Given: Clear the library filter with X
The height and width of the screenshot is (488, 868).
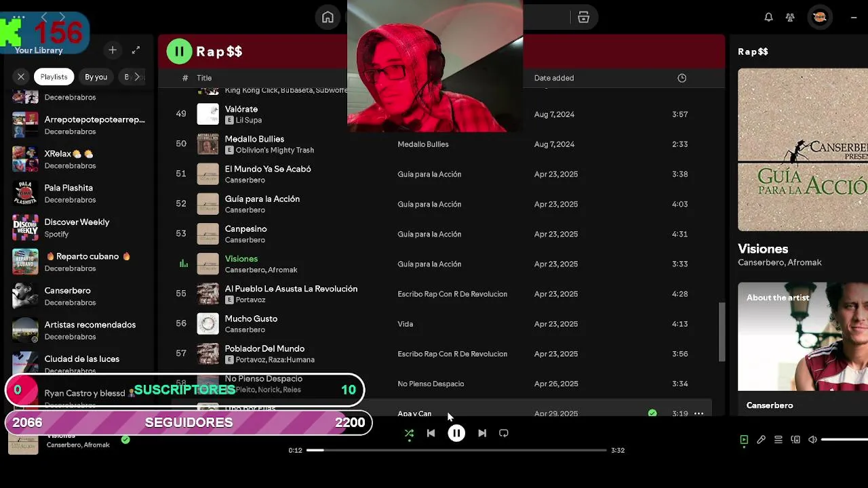Looking at the screenshot, I should coord(21,77).
